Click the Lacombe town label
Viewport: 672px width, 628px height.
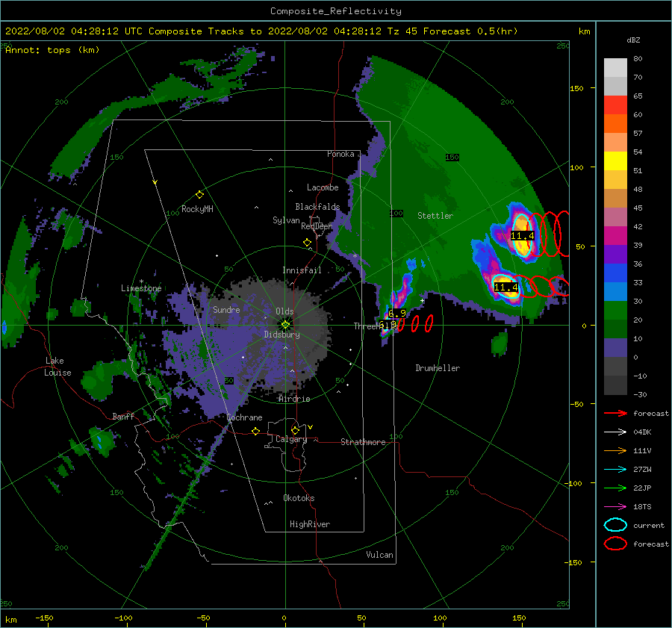pyautogui.click(x=323, y=187)
